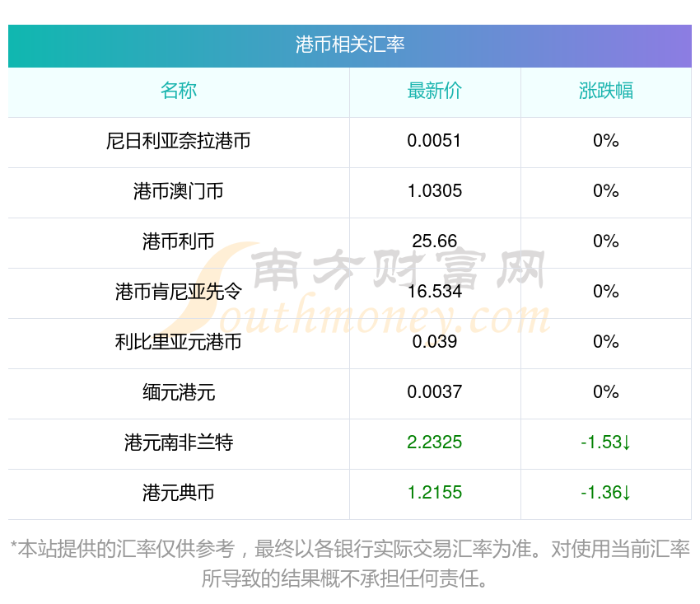Click the price 25.66
This screenshot has height=604, width=700.
coord(434,241)
